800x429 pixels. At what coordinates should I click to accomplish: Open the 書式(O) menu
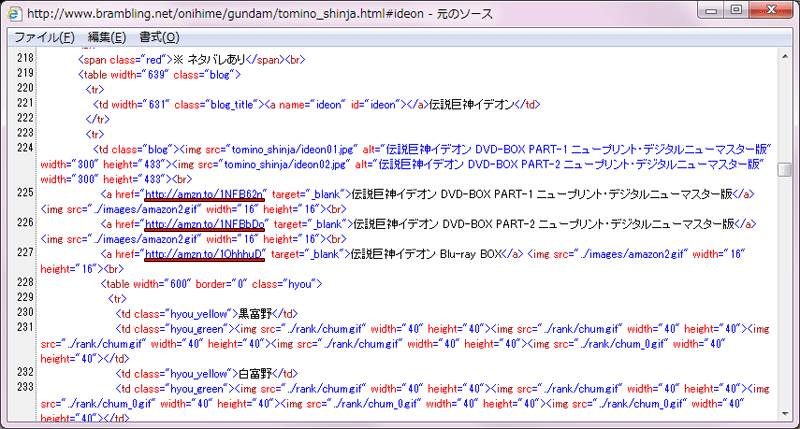tap(159, 37)
